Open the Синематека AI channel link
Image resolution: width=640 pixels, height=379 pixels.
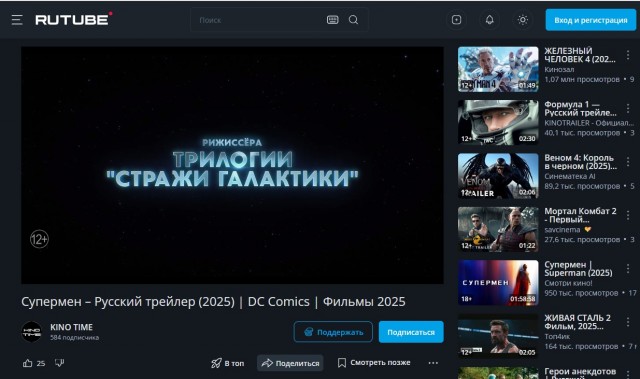pos(570,176)
